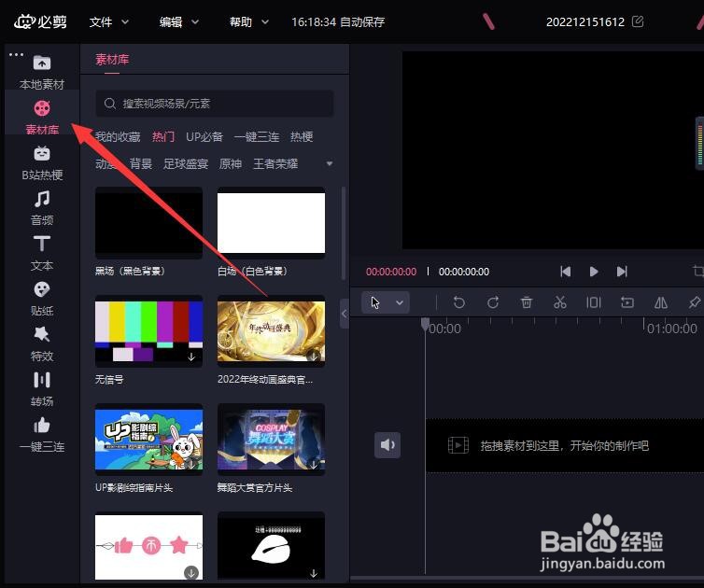Open the B站热梗 memes panel
Screen dimensions: 704x588
(42, 162)
